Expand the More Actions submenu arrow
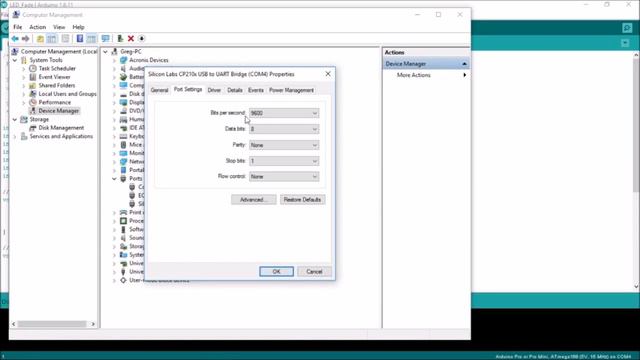Viewport: 640px width, 360px height. [464, 75]
